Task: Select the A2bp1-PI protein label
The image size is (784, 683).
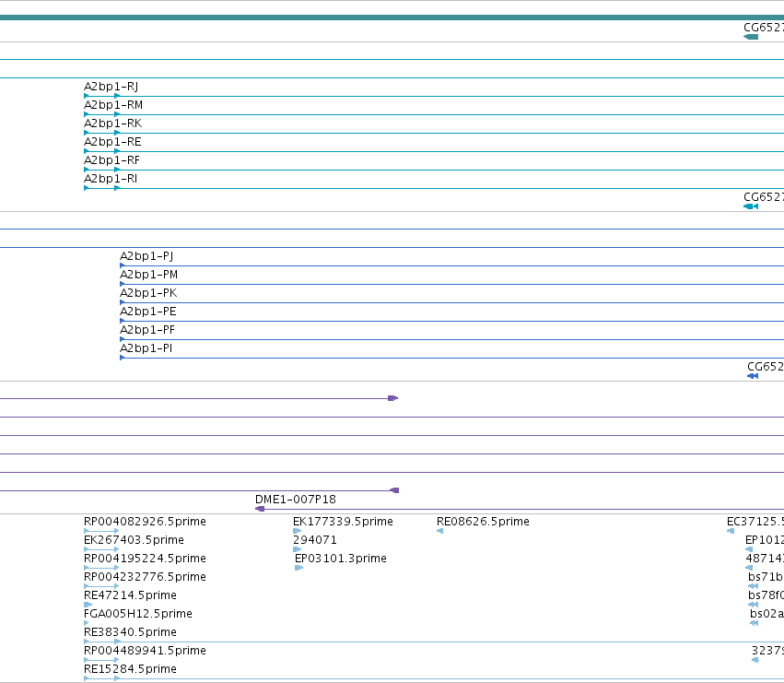Action: pos(146,348)
